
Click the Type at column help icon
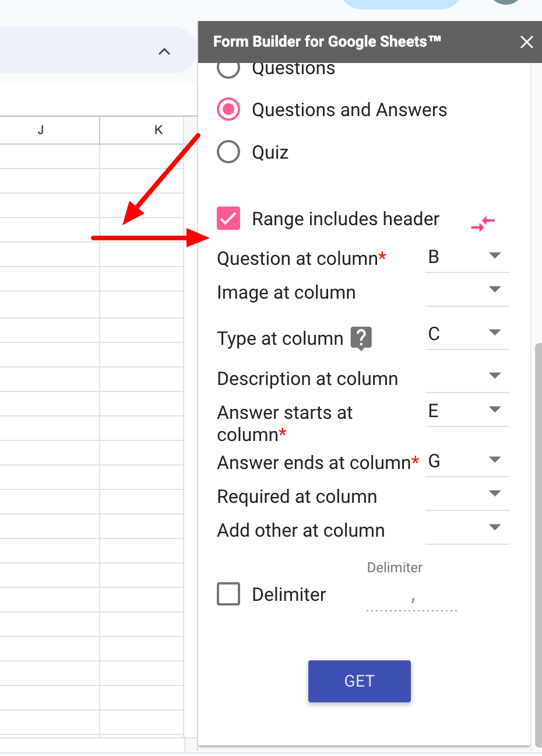click(361, 338)
